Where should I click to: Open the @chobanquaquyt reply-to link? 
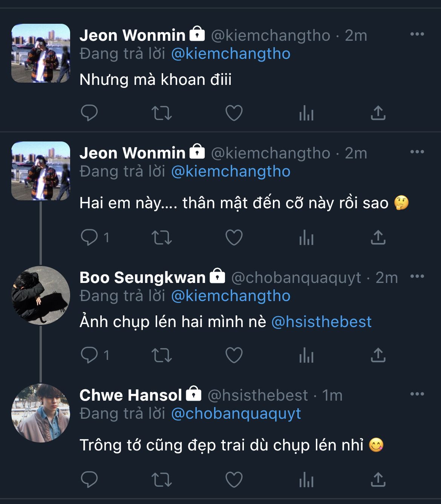[x=236, y=414]
